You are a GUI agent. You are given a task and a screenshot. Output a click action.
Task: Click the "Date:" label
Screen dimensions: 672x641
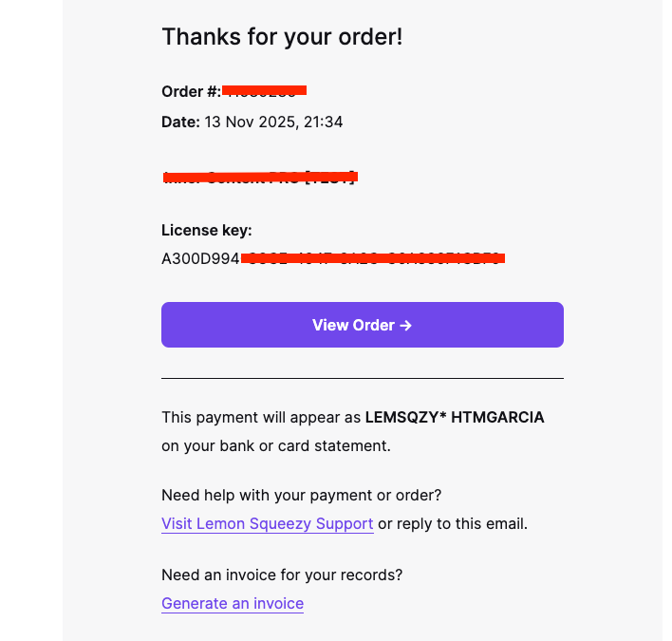point(180,122)
